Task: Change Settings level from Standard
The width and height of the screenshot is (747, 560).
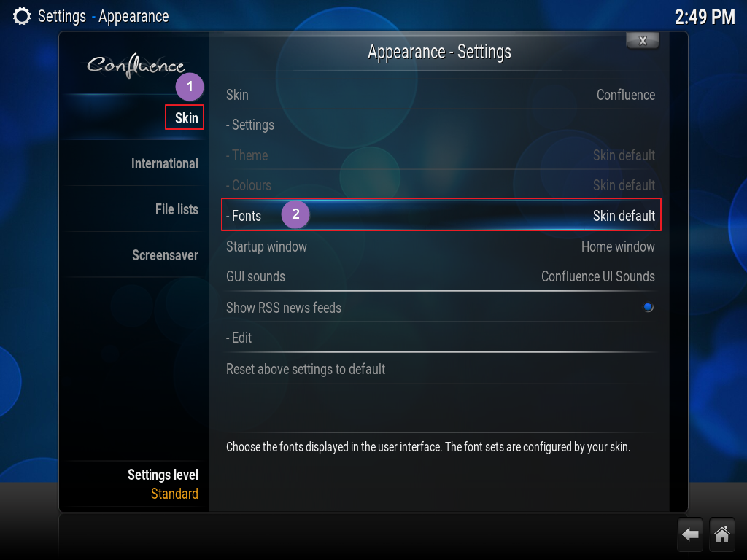Action: [x=163, y=484]
